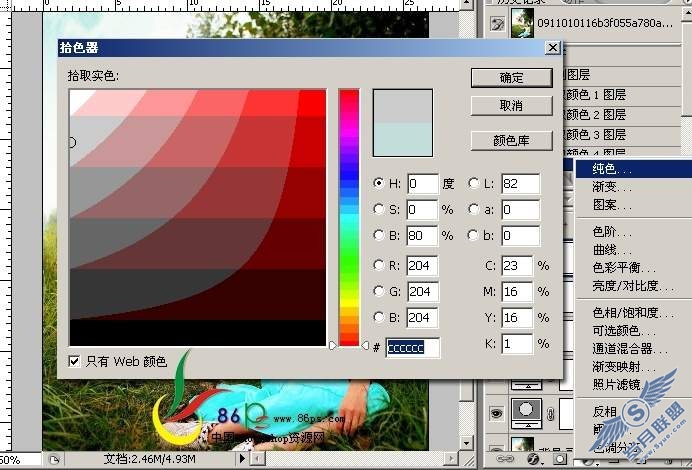Viewport: 692px width, 470px height.
Task: Click the K black field showing 1
Action: [517, 343]
